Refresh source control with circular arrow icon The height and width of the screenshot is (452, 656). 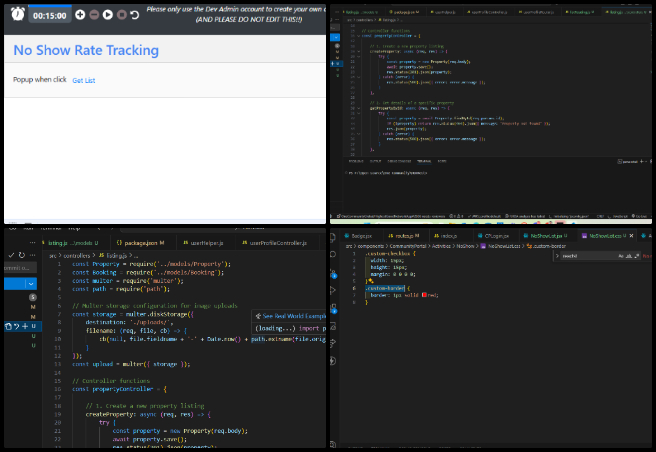(22, 255)
